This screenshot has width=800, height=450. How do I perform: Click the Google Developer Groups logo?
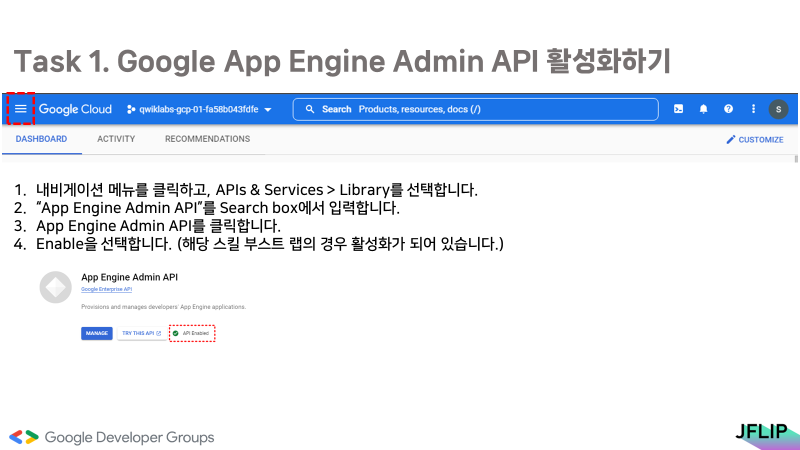(x=112, y=437)
